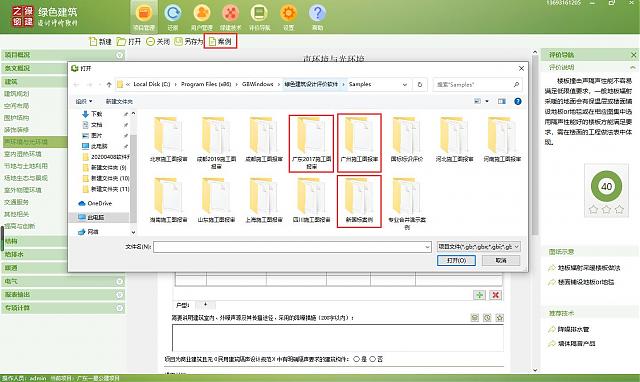Click the 新建 new file toolbar icon

(100, 41)
